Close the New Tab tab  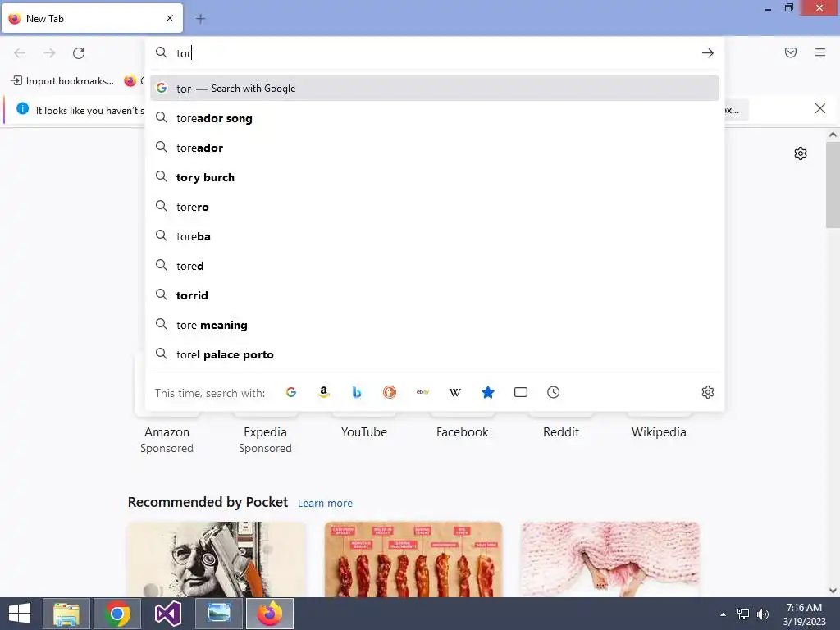point(170,18)
